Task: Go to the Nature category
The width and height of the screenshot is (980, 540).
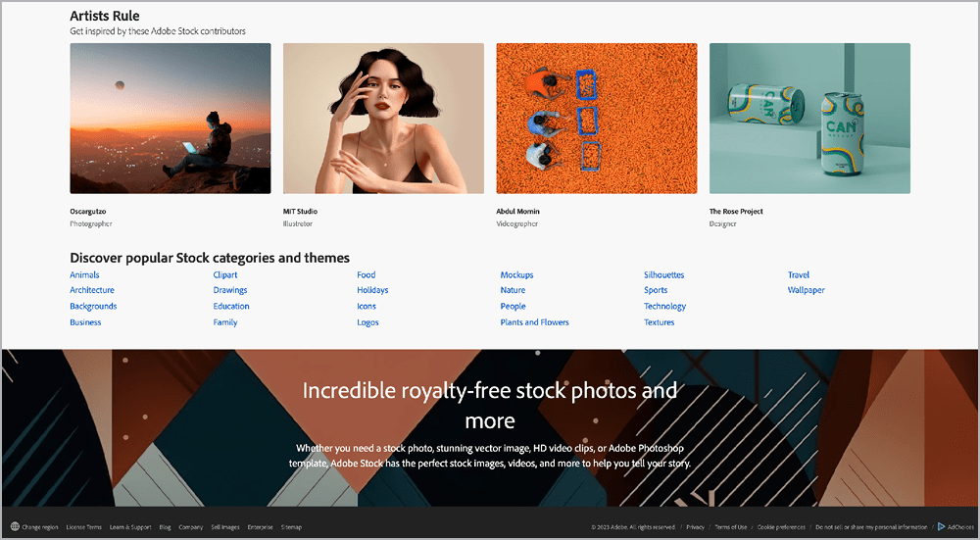Action: click(x=513, y=290)
